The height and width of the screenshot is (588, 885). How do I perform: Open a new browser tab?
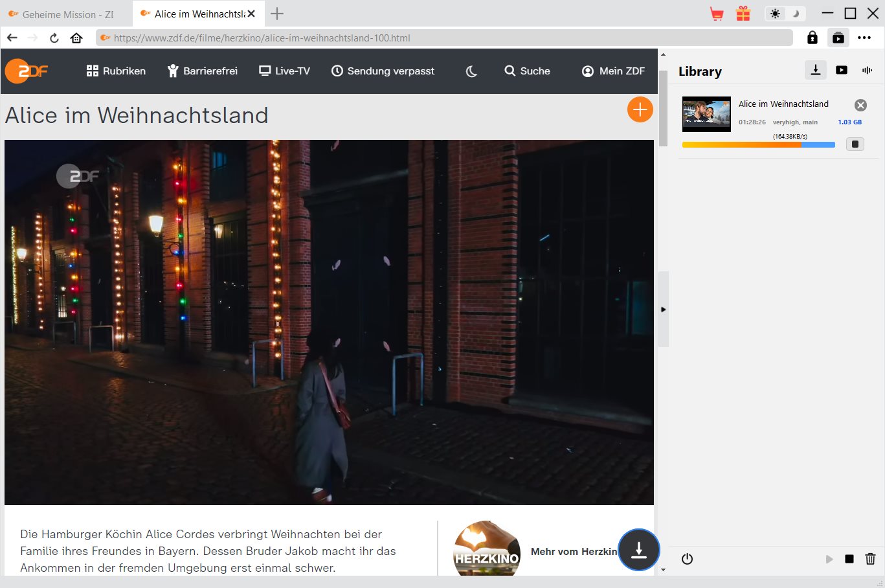(277, 14)
